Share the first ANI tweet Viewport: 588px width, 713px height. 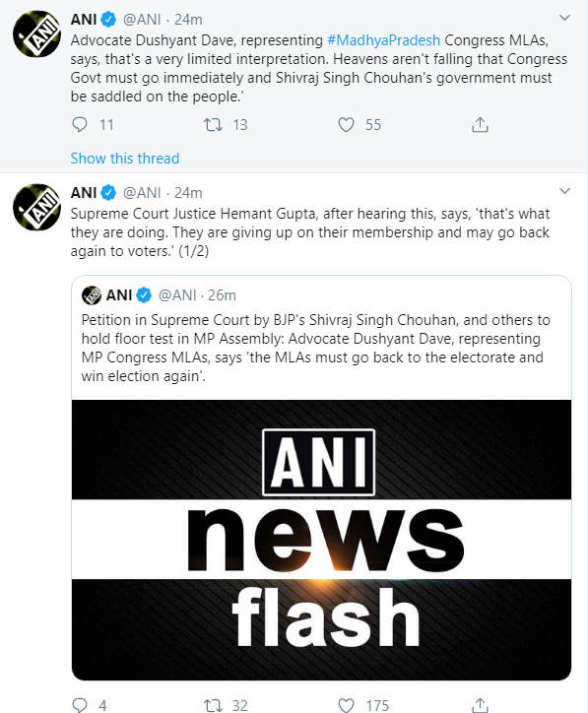pyautogui.click(x=480, y=124)
